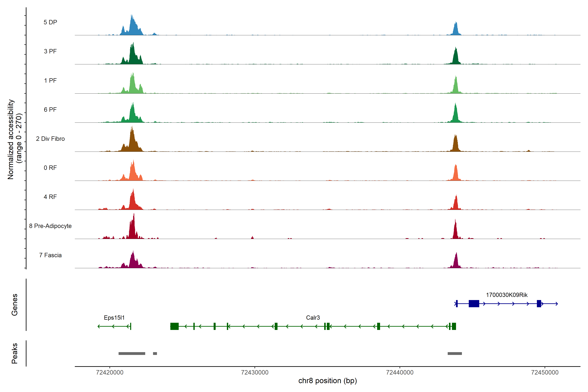Viewport: 588px width, 392px height.
Task: Click the 72430000 axis tick label
Action: (x=254, y=373)
